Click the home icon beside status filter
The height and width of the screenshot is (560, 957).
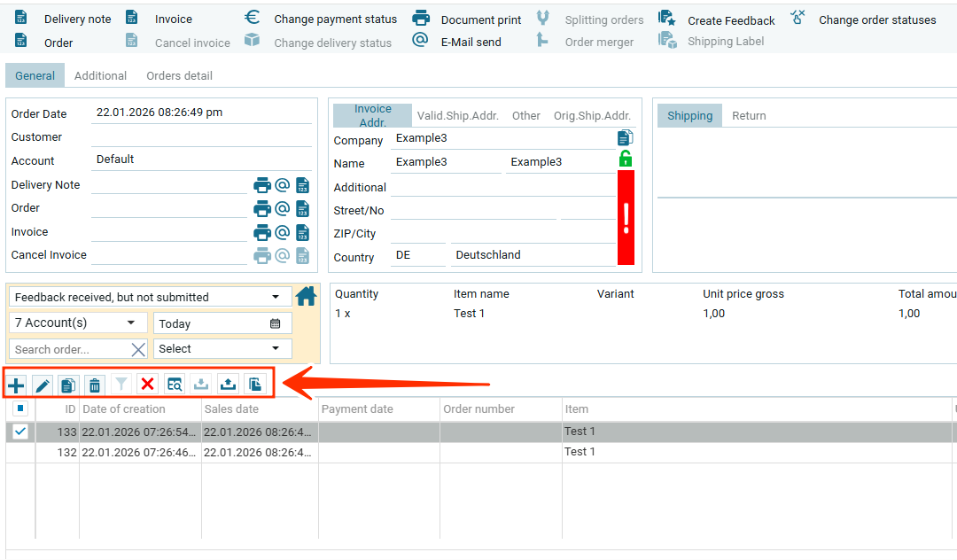point(306,296)
